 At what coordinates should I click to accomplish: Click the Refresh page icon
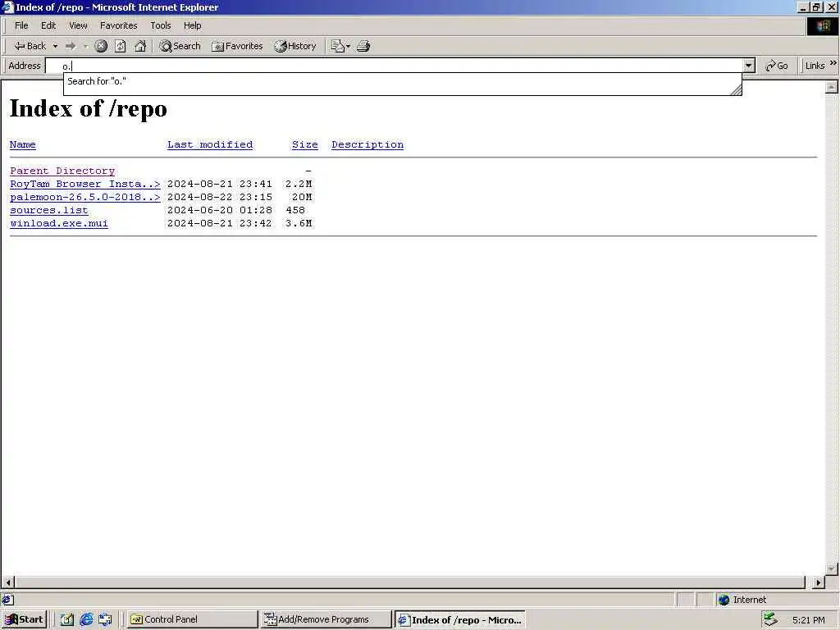(120, 46)
